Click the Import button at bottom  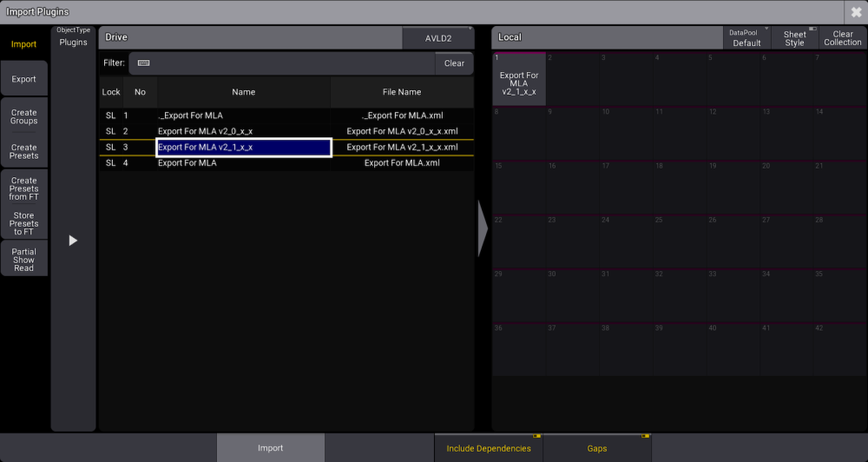pyautogui.click(x=271, y=448)
